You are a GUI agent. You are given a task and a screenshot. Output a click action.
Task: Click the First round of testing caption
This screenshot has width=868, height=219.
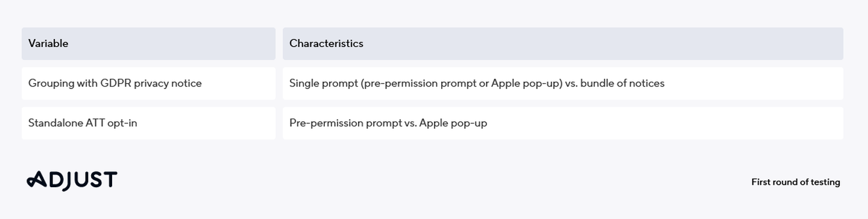[796, 182]
